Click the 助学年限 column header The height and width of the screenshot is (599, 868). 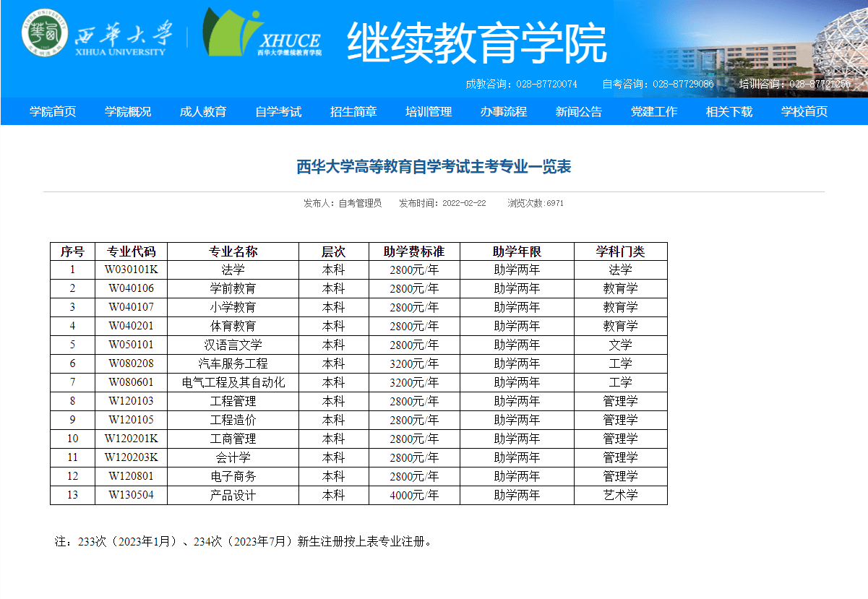pos(517,251)
